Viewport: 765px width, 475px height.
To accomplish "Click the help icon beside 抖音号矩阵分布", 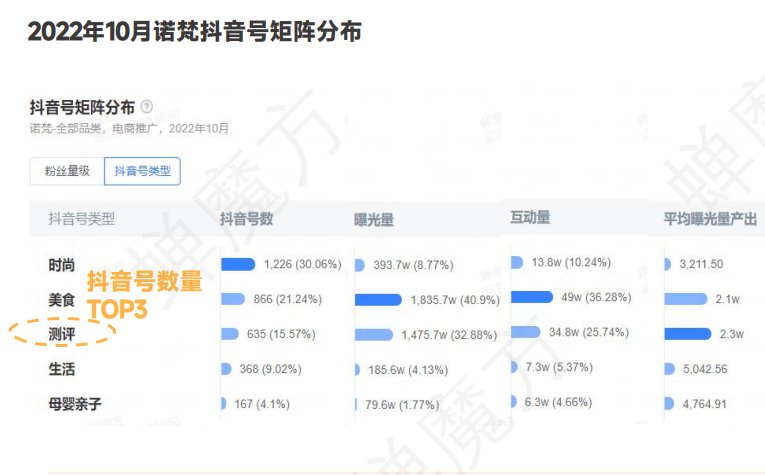I will click(146, 106).
